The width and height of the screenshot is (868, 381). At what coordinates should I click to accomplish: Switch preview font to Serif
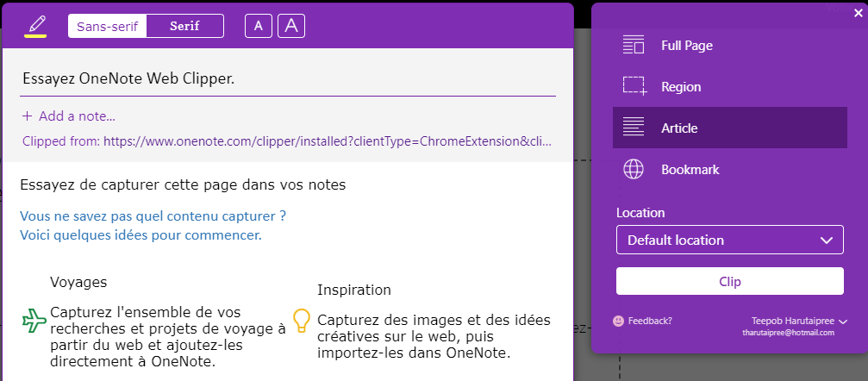pos(185,26)
